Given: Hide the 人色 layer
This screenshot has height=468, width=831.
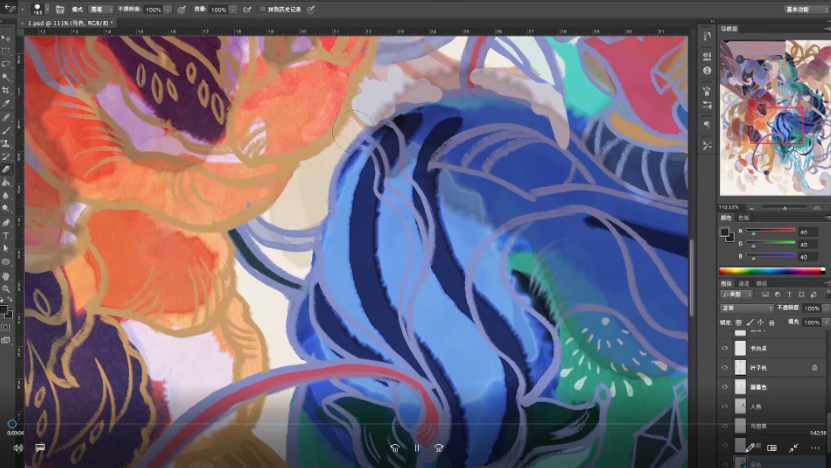Looking at the screenshot, I should (x=724, y=407).
